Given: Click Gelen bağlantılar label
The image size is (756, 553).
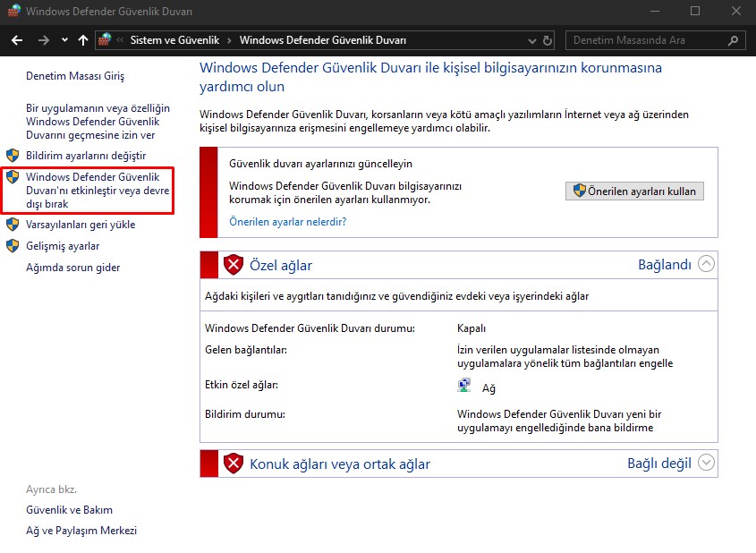Looking at the screenshot, I should coord(246,350).
